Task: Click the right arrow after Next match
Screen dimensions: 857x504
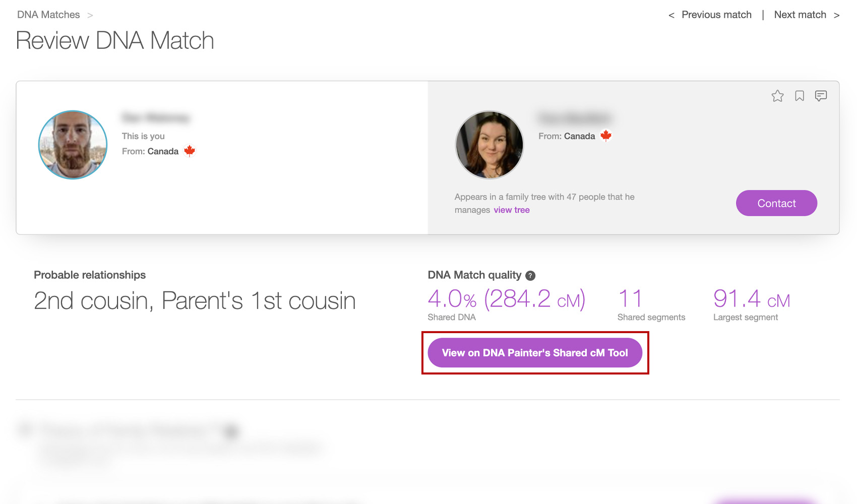Action: pyautogui.click(x=837, y=15)
